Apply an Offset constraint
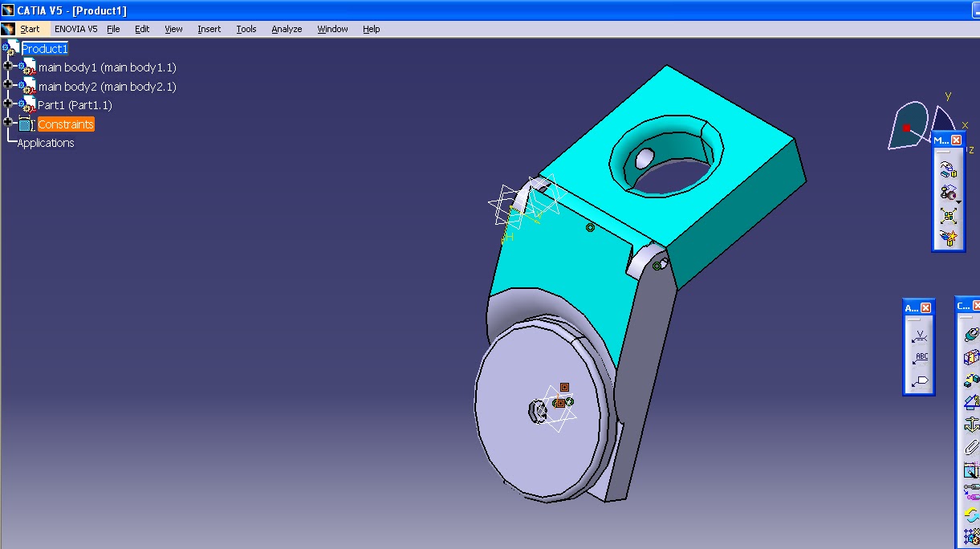 [x=971, y=380]
